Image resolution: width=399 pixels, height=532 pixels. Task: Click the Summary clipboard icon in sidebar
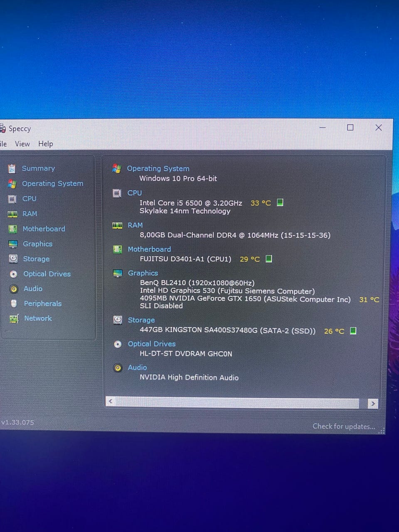pos(12,168)
